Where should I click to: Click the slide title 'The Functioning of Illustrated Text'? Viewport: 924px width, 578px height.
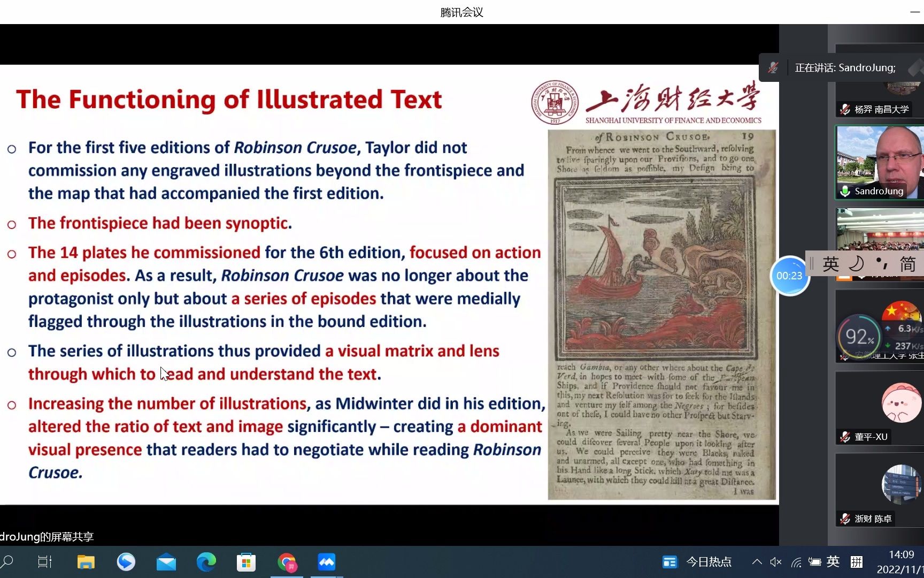click(229, 100)
